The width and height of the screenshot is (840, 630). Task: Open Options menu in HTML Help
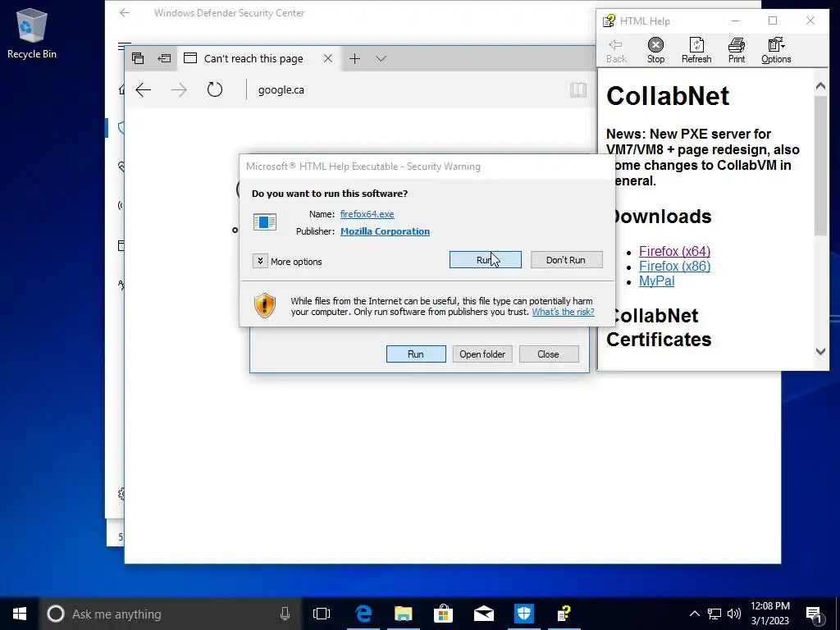point(776,50)
